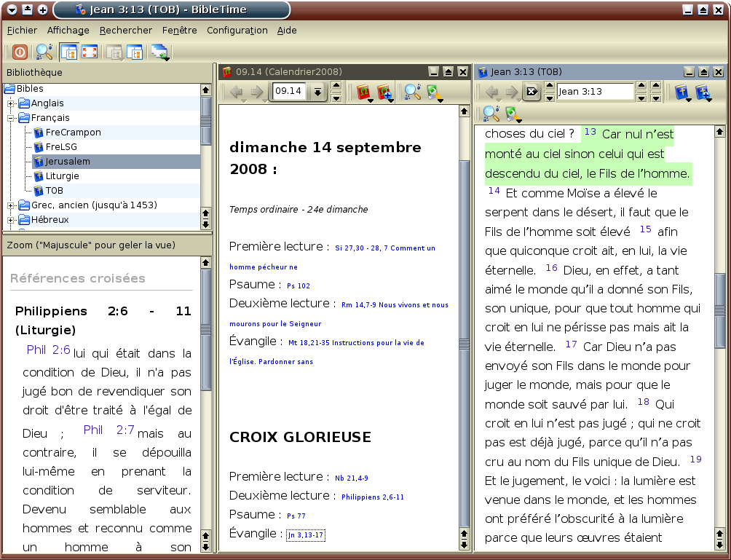Click the blue TOB Bible module icon
The width and height of the screenshot is (731, 560).
tap(682, 92)
